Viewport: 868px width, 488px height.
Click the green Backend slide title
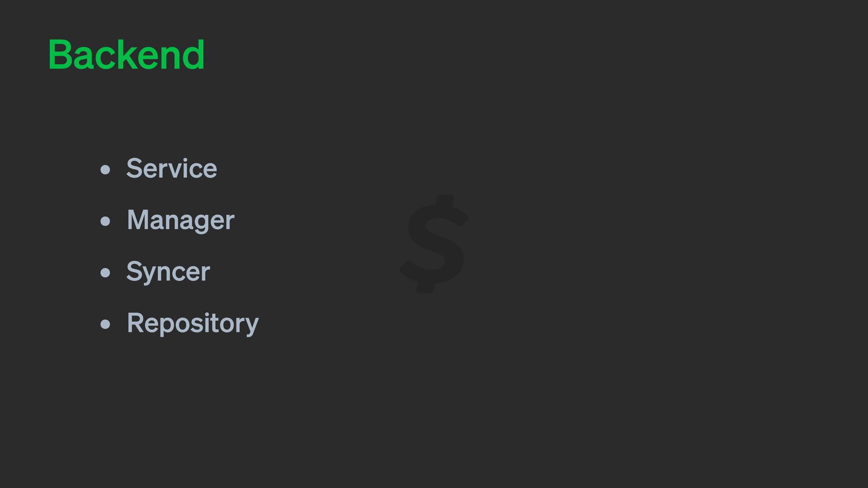(x=127, y=55)
